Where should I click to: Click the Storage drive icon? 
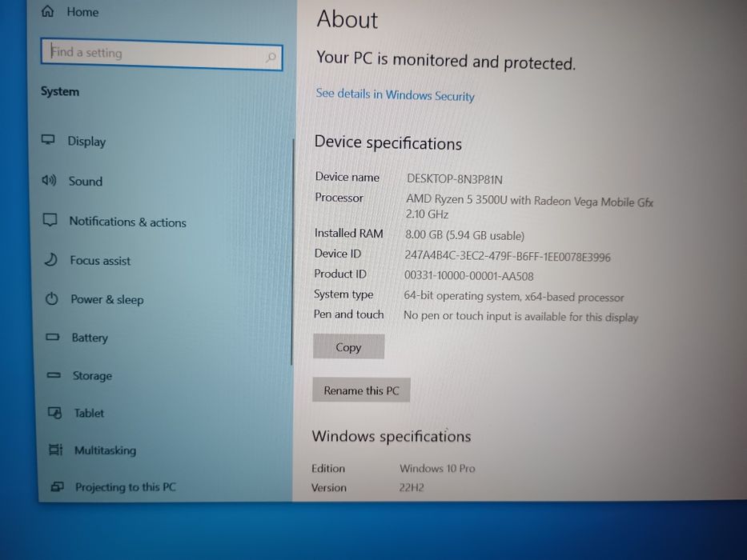pyautogui.click(x=54, y=375)
